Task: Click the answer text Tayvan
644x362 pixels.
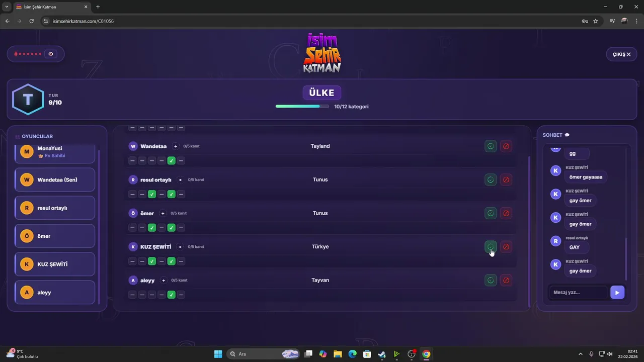Action: (x=320, y=280)
